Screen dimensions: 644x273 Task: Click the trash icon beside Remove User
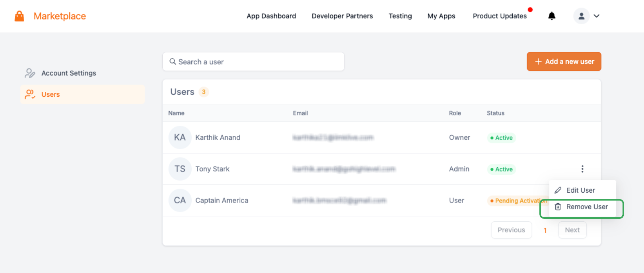pyautogui.click(x=558, y=207)
